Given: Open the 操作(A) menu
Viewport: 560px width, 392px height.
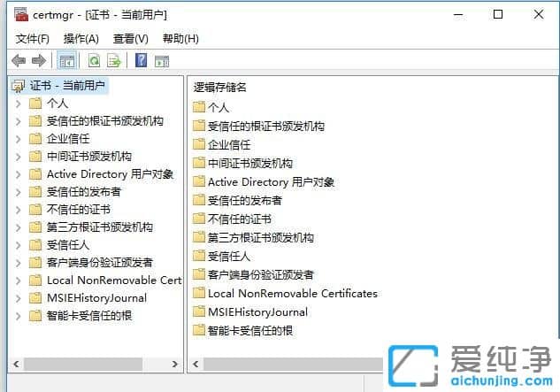Looking at the screenshot, I should [x=81, y=39].
